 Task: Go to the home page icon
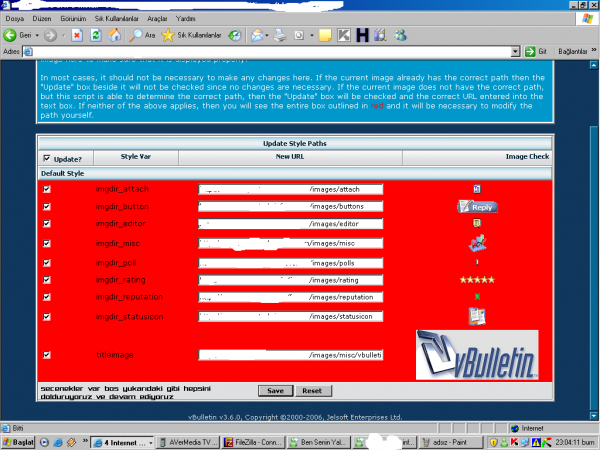point(114,35)
